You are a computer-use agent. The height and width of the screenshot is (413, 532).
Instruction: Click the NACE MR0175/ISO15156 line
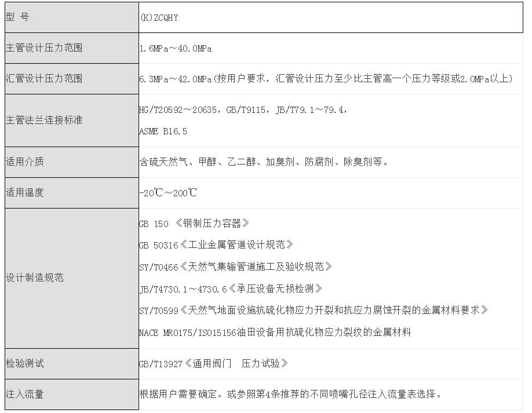point(275,332)
